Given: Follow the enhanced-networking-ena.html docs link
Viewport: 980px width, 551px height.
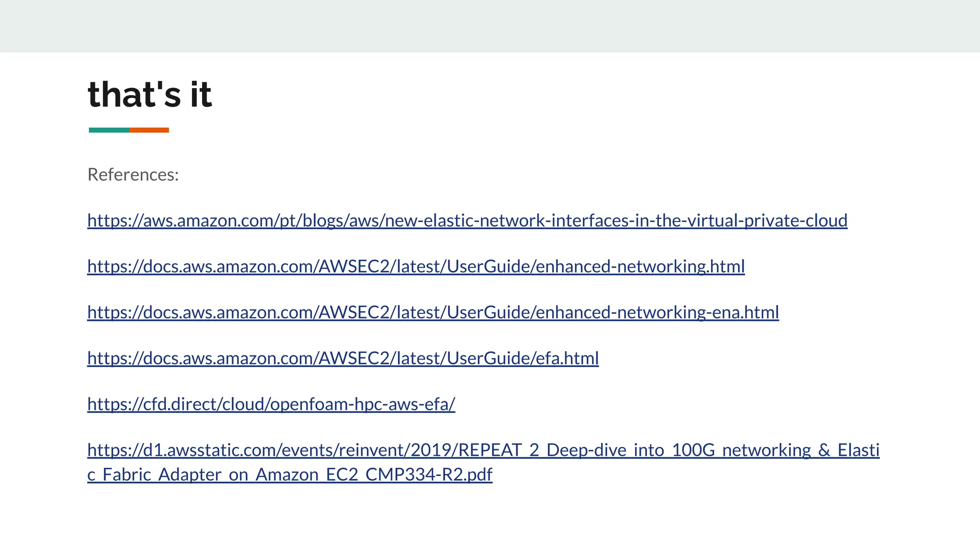Looking at the screenshot, I should coord(433,312).
